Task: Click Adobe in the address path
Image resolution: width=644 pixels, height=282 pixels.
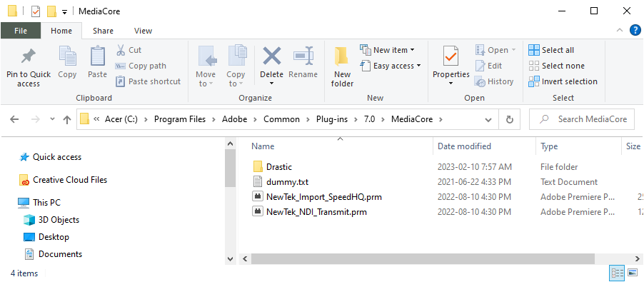Action: 234,119
